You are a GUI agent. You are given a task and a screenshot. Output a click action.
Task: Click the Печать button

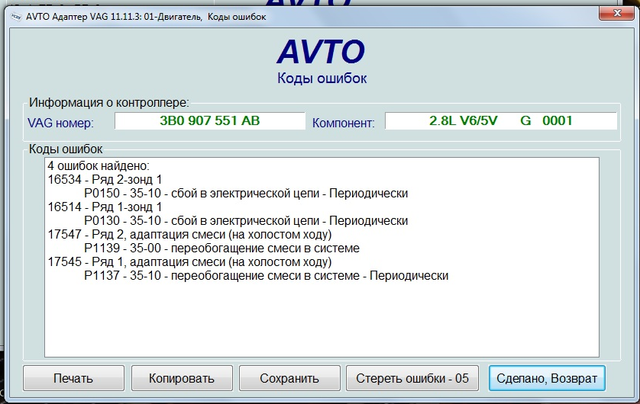click(x=74, y=378)
